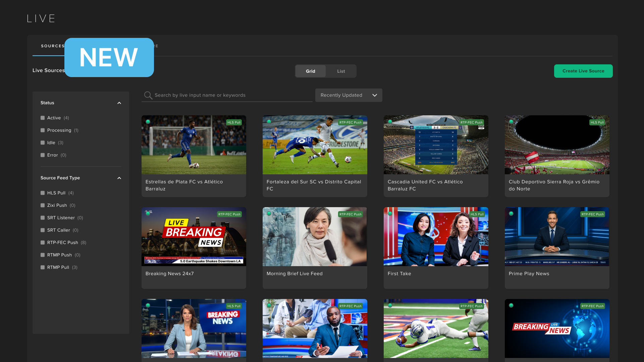Click green status dot on the American football card
This screenshot has width=644, height=362.
(390, 305)
